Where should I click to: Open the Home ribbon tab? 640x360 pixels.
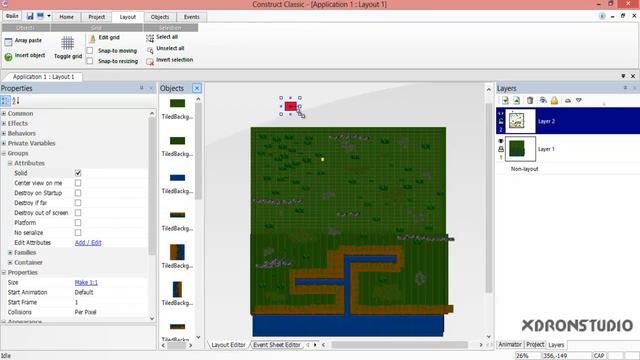(66, 17)
